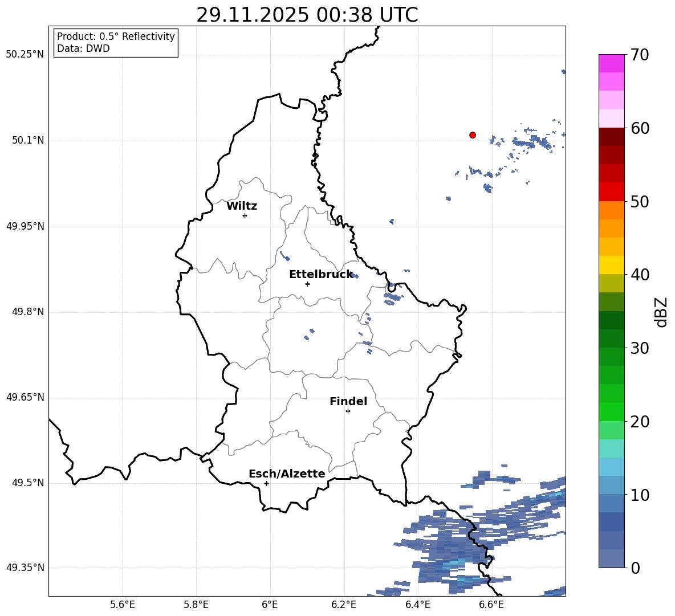Click the Esch/Alzette station cross marker
The height and width of the screenshot is (616, 675).
(x=266, y=483)
